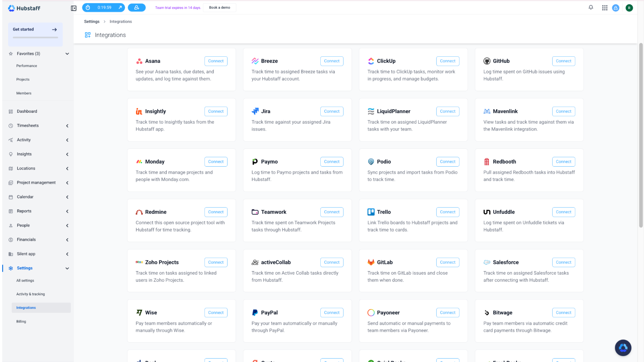The image size is (644, 362).
Task: Expand the Insights menu
Action: coord(67,154)
